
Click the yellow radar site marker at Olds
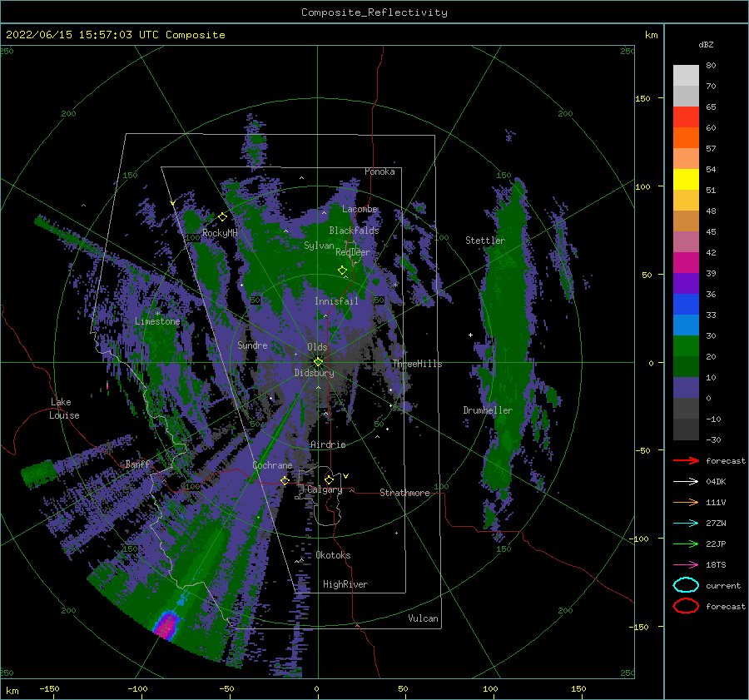pos(318,362)
